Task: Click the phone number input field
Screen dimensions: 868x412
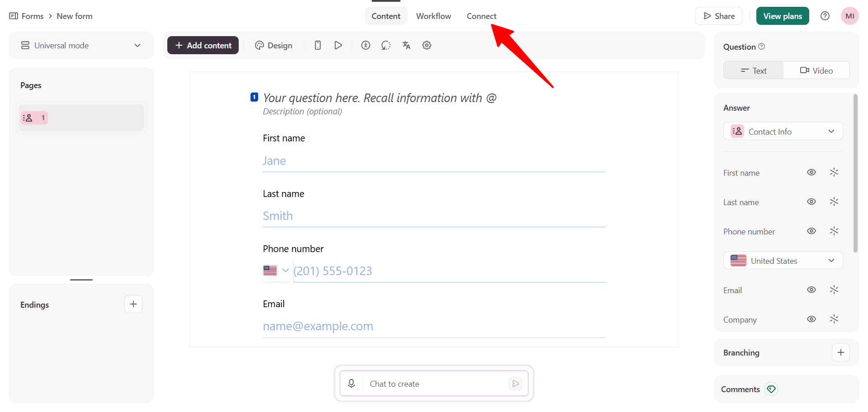Action: click(x=449, y=271)
